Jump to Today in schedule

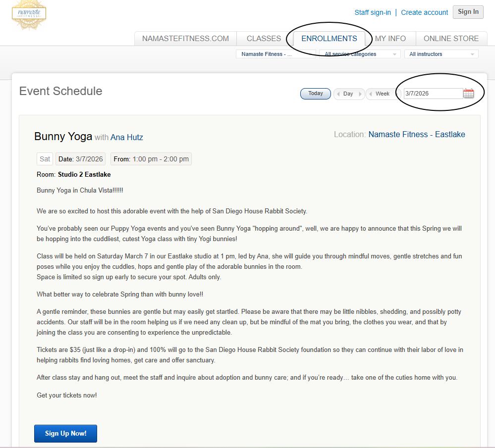tap(315, 94)
